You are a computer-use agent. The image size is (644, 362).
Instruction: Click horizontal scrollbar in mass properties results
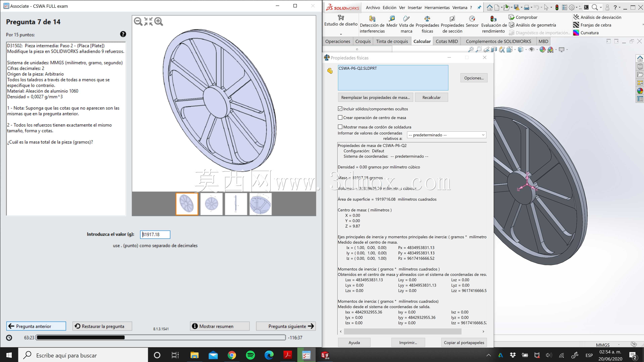pyautogui.click(x=403, y=331)
